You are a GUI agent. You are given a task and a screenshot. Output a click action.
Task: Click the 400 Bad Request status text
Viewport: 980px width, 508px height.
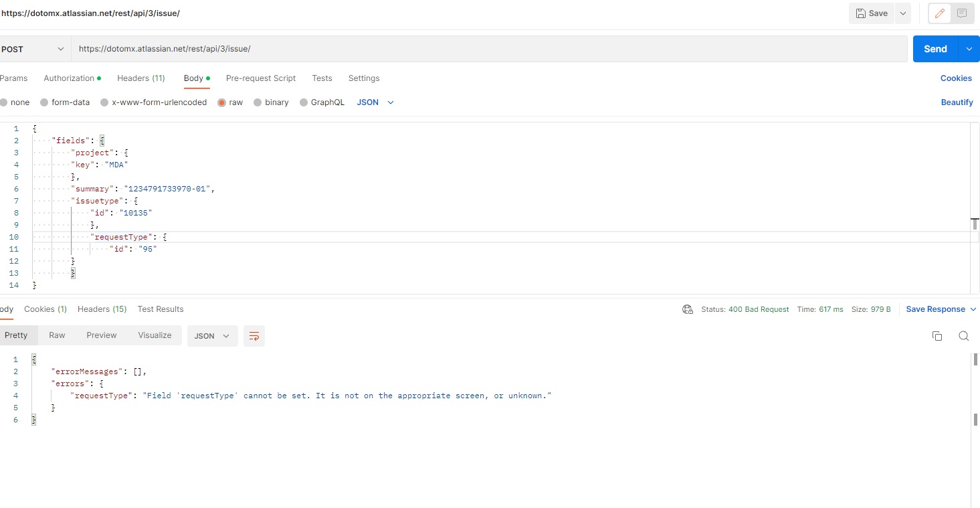tap(759, 309)
